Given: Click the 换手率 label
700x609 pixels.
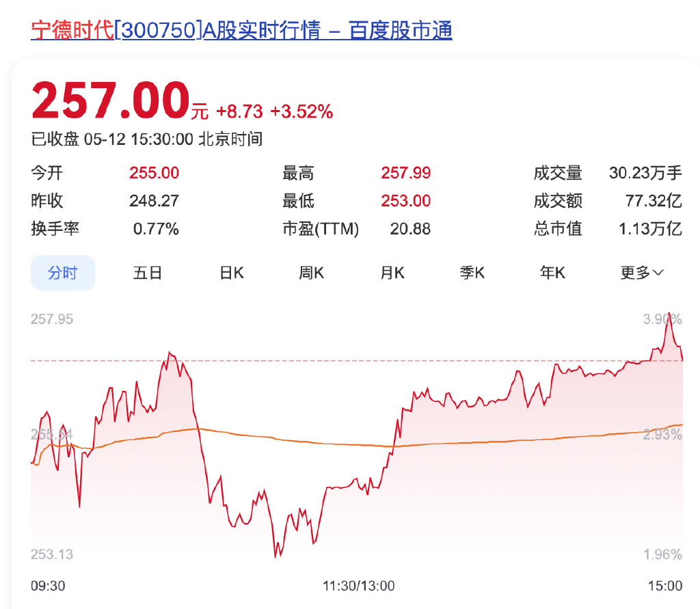Looking at the screenshot, I should coord(55,228).
